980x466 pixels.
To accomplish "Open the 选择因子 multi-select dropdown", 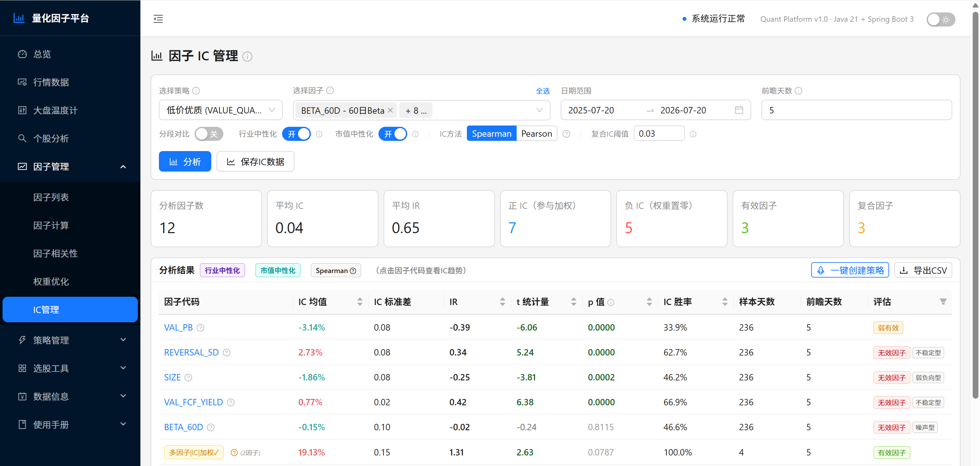I will click(422, 111).
